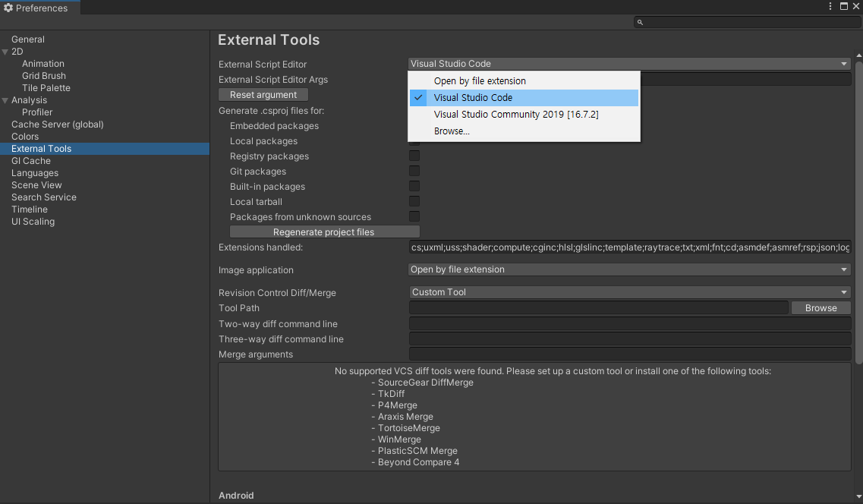Open the window kebab options menu

coord(830,7)
